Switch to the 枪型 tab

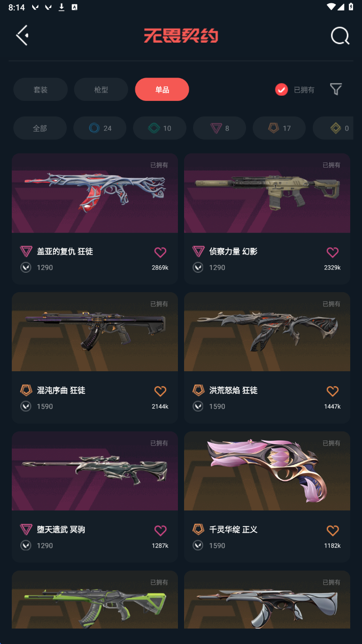click(x=101, y=89)
